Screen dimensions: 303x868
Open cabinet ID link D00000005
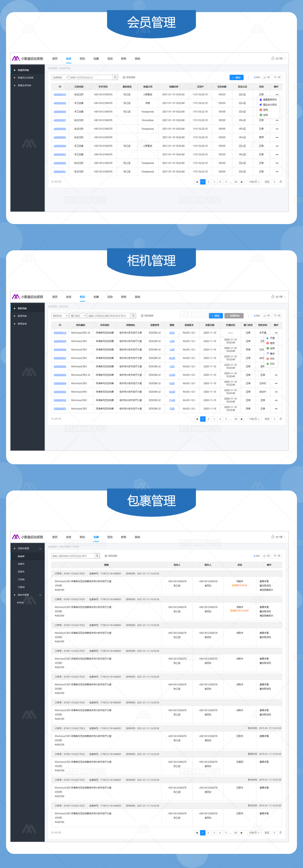coord(60,375)
